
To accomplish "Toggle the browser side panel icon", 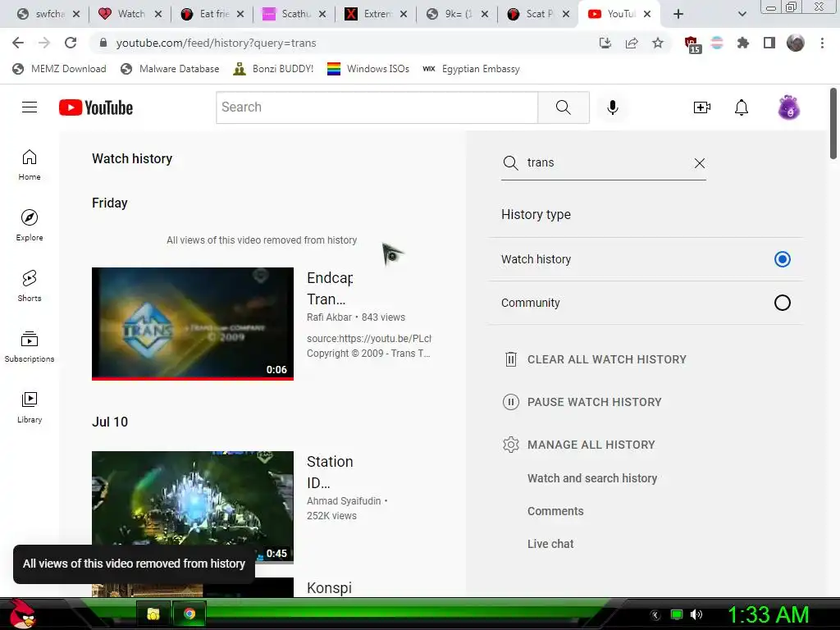I will coord(769,43).
